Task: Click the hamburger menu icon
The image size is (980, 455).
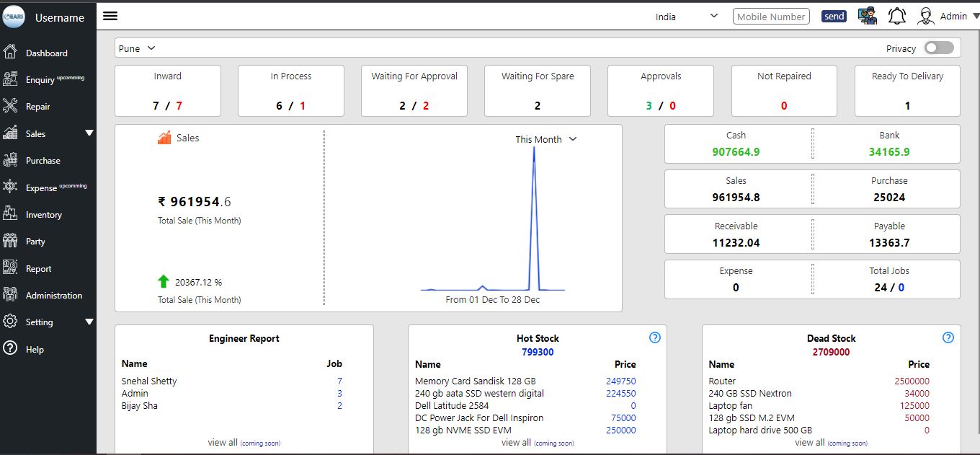Action: [x=110, y=15]
